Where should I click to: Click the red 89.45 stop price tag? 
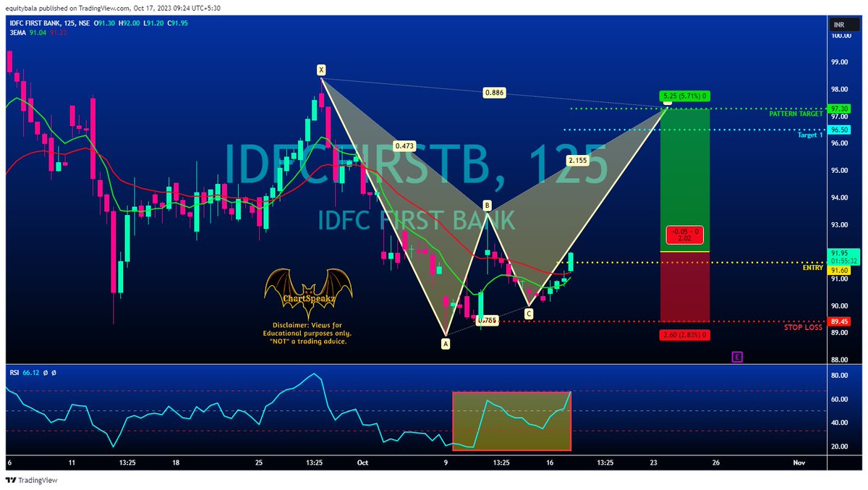tap(839, 322)
